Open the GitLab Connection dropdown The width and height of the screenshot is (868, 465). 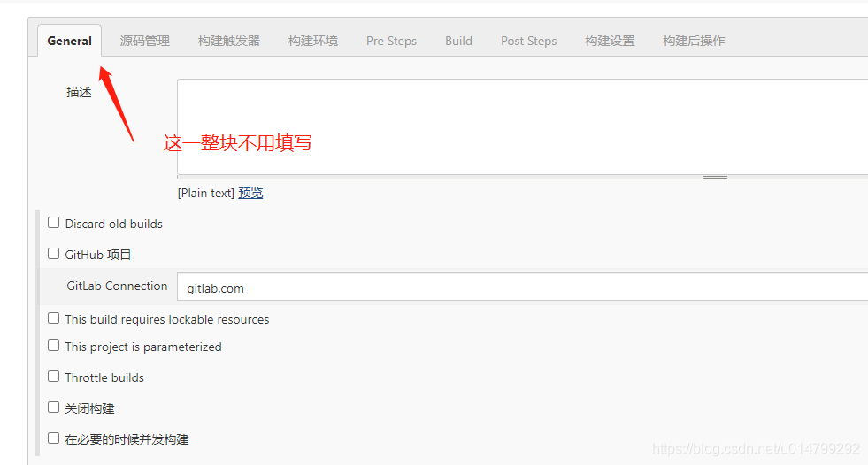tap(522, 287)
